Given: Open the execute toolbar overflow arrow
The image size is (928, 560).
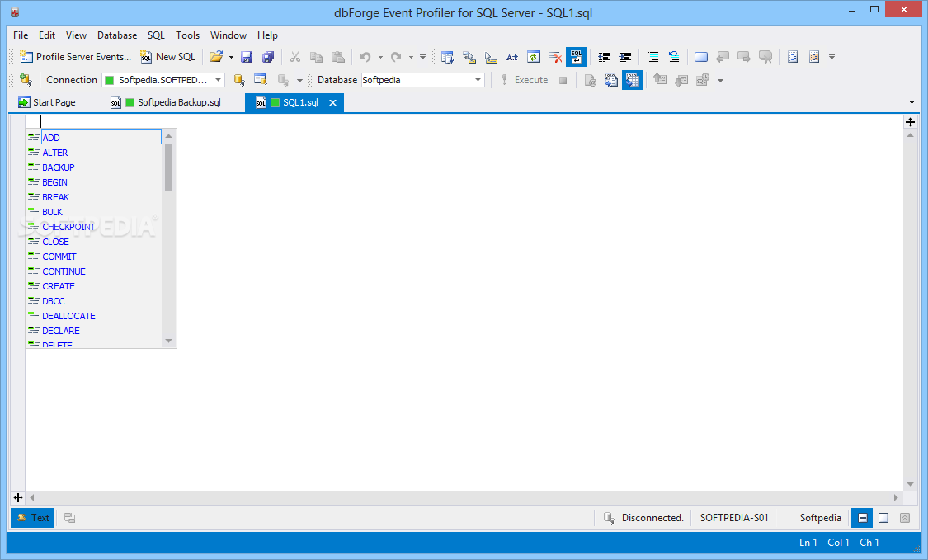Looking at the screenshot, I should click(720, 81).
